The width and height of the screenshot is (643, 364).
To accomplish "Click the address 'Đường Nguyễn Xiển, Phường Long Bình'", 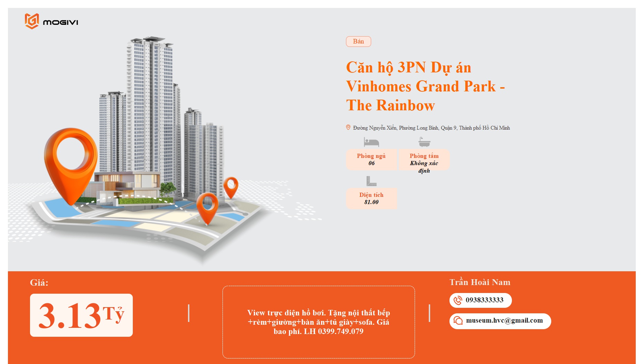I will click(432, 128).
